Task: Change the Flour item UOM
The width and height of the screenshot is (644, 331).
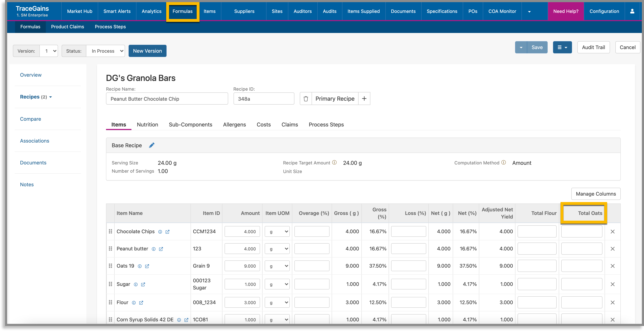Action: point(277,303)
